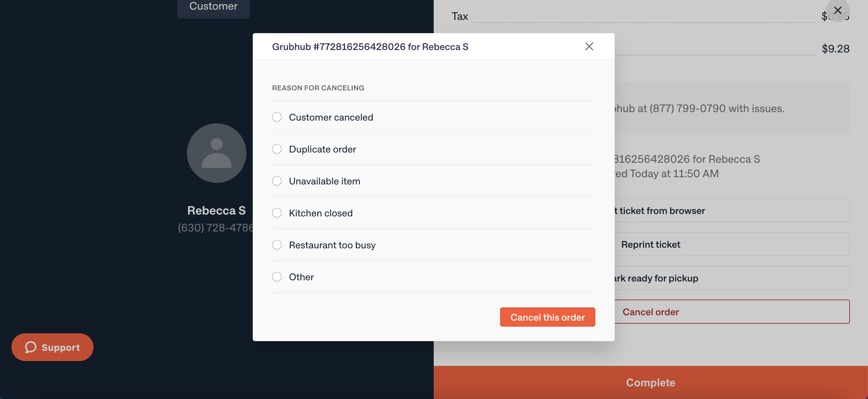The image size is (868, 399).
Task: Click the Rebecca S customer name
Action: (216, 210)
